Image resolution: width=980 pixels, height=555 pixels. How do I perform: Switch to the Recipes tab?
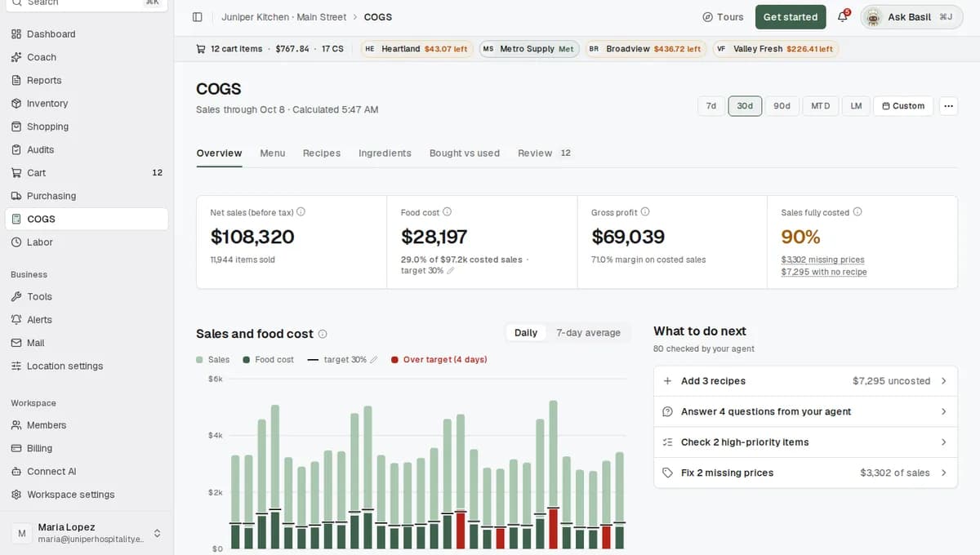322,153
